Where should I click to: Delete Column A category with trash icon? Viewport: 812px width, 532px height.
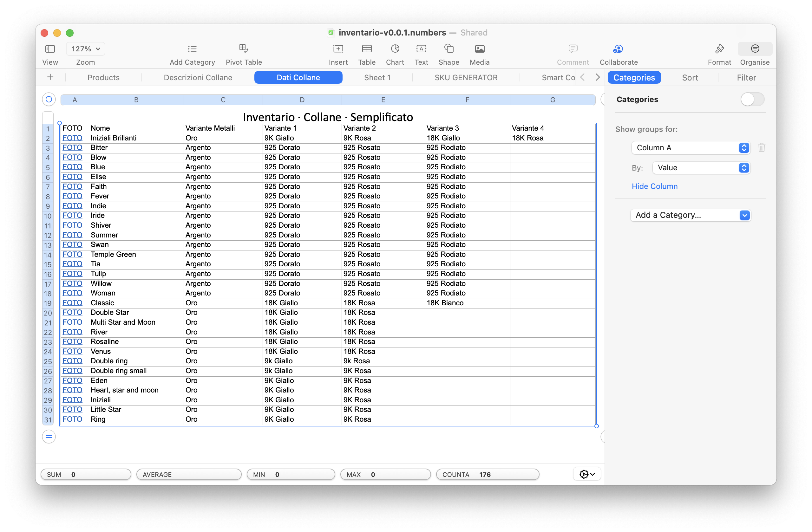click(x=762, y=148)
